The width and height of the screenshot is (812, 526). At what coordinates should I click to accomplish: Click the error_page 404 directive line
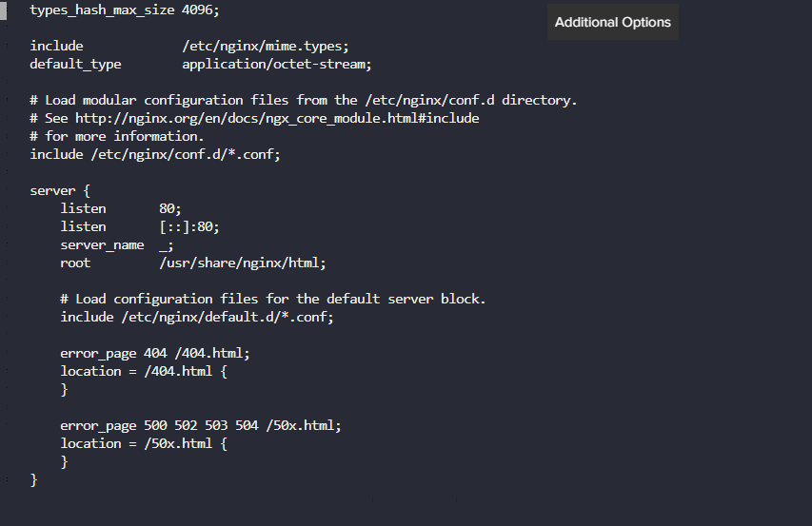pyautogui.click(x=155, y=353)
